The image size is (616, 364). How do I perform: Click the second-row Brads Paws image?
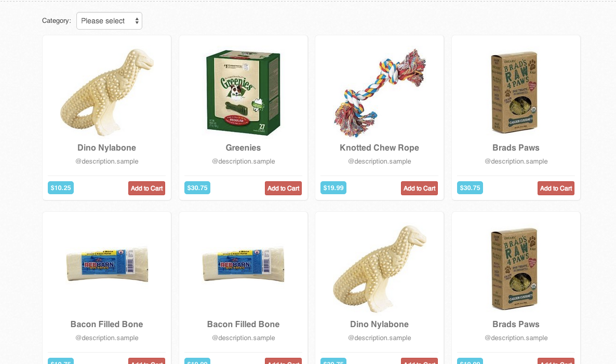point(515,269)
